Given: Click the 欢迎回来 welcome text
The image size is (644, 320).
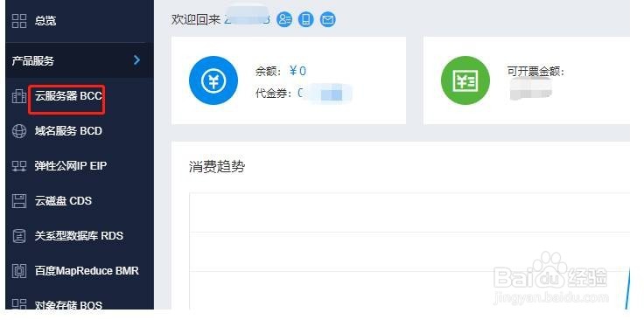Looking at the screenshot, I should [x=196, y=20].
